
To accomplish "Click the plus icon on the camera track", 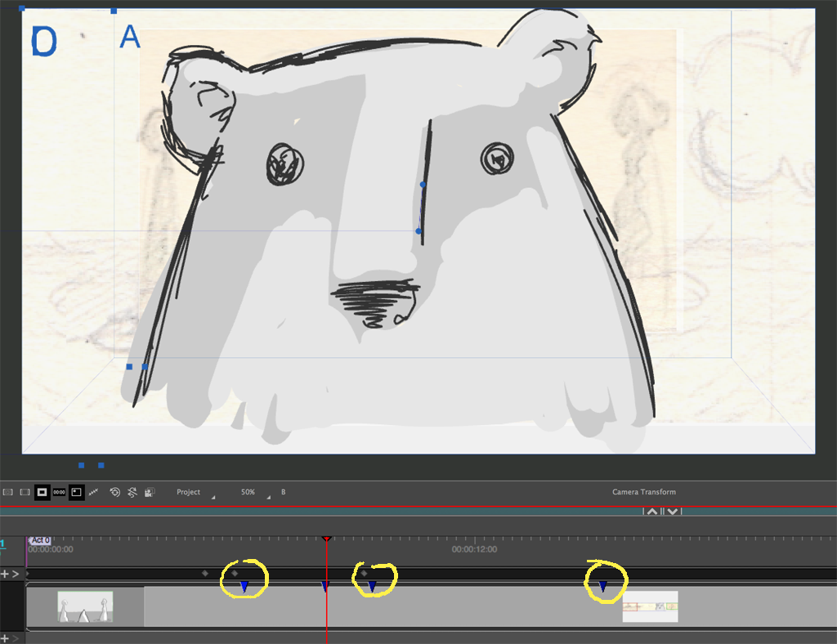I will click(x=5, y=574).
